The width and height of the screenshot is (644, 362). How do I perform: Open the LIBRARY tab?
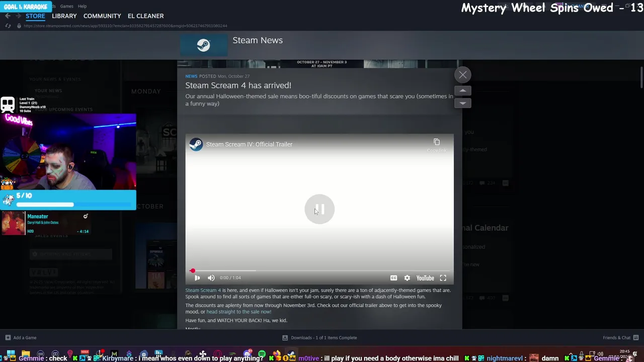point(64,16)
